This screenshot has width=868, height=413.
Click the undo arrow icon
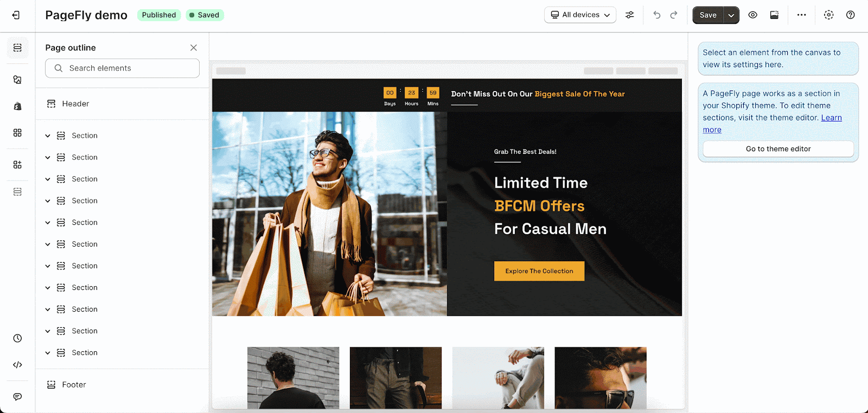point(657,15)
